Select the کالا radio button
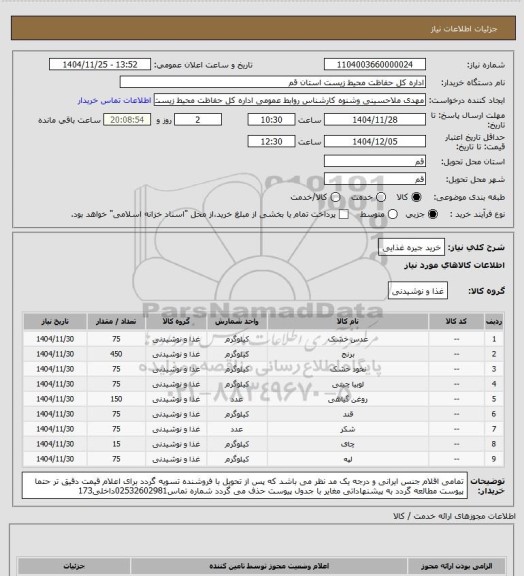The width and height of the screenshot is (524, 576). (x=416, y=197)
